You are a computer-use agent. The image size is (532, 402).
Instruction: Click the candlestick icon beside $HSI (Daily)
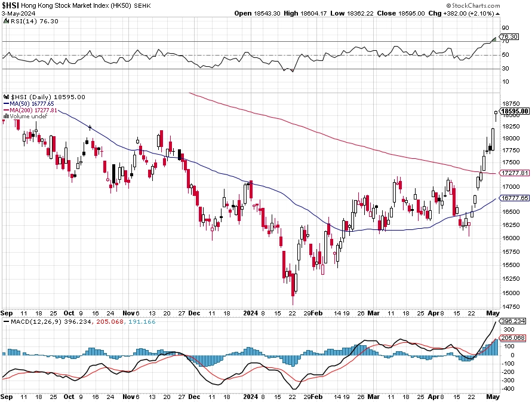pyautogui.click(x=6, y=97)
